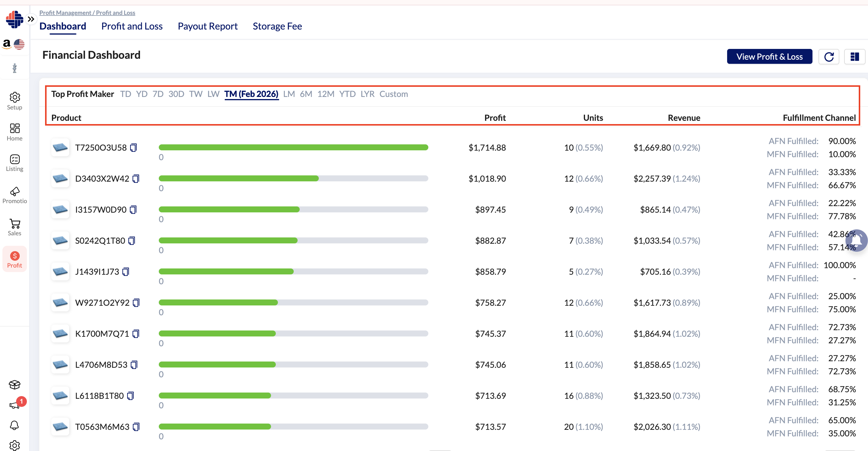Switch to the Payout Report tab
This screenshot has height=451, width=868.
[207, 26]
